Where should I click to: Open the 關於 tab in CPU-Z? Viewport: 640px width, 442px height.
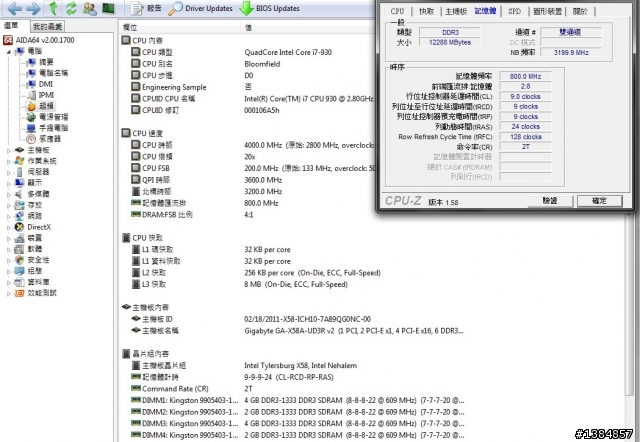[x=580, y=11]
